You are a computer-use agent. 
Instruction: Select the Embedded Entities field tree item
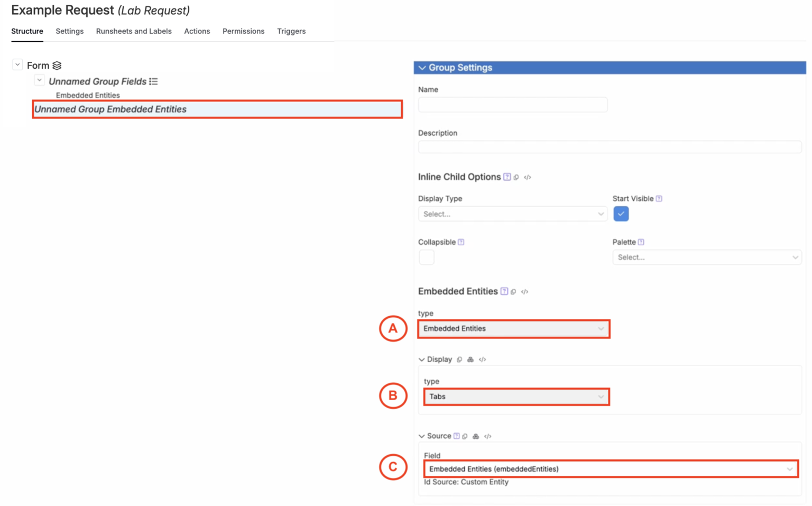pos(88,96)
